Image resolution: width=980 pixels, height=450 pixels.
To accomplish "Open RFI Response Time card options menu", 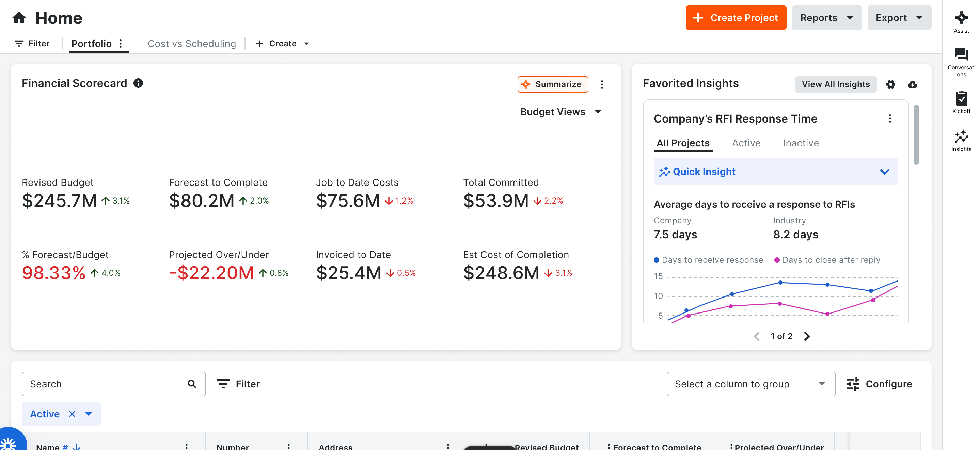I will click(x=889, y=119).
